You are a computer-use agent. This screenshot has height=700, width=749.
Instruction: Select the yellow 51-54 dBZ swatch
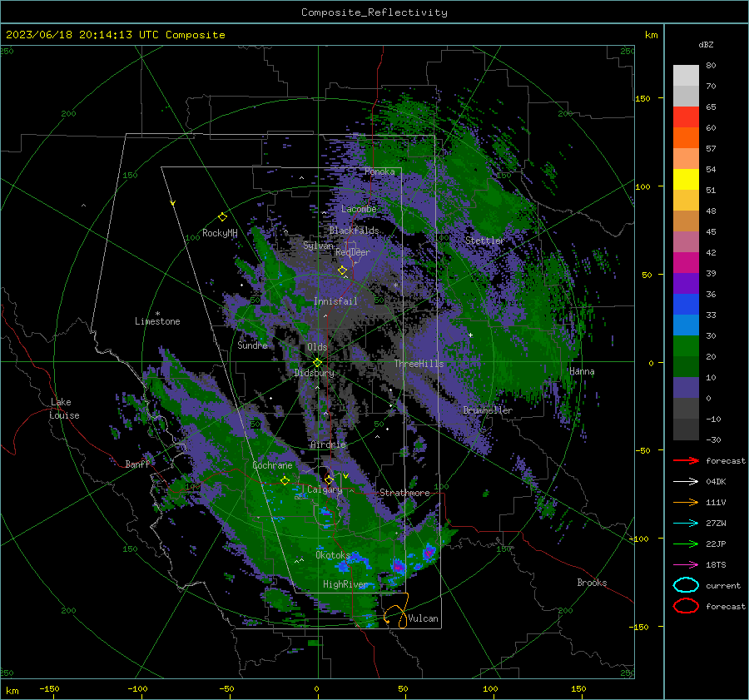[686, 180]
